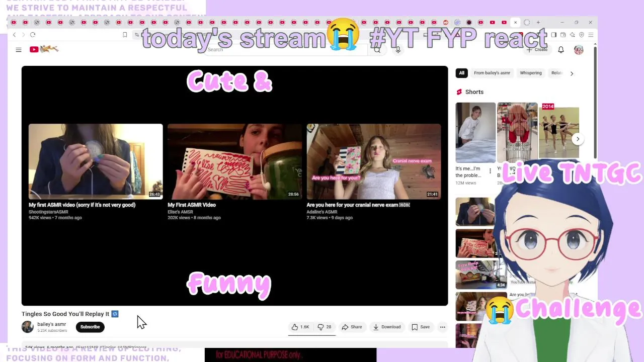
Task: Click the browser shield icon in toolbar
Action: (x=582, y=35)
